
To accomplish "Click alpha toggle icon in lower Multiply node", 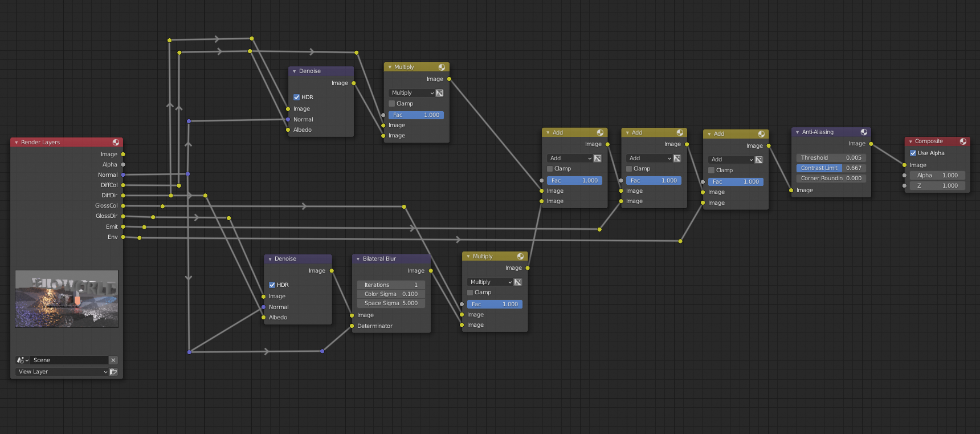I will click(x=518, y=282).
